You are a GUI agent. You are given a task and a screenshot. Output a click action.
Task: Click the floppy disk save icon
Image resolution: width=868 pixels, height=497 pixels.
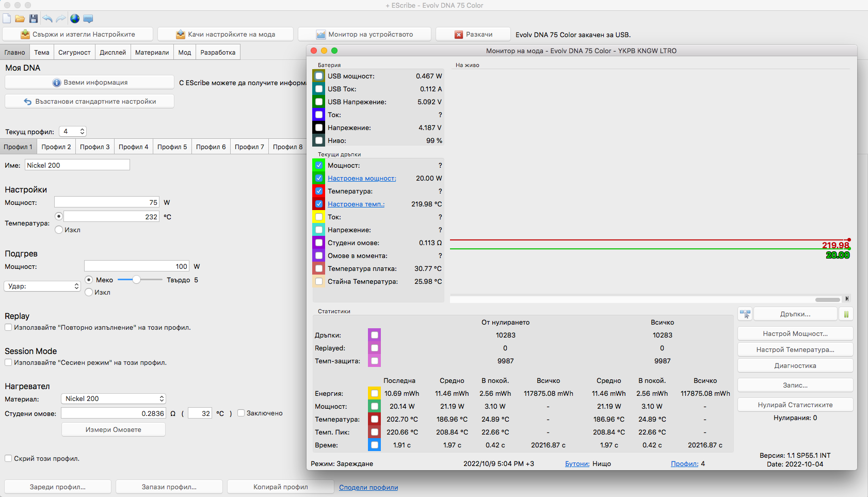pos(34,19)
